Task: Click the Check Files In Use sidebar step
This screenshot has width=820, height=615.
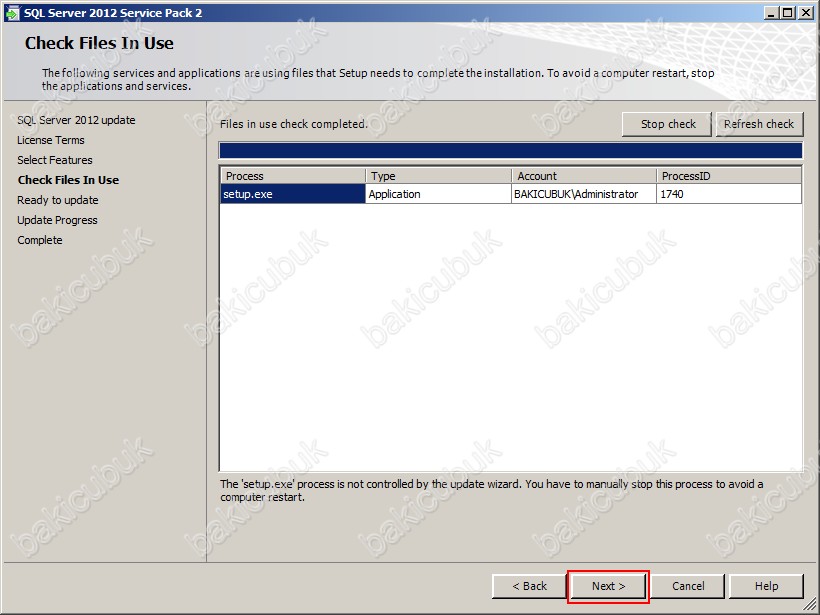Action: click(x=69, y=180)
